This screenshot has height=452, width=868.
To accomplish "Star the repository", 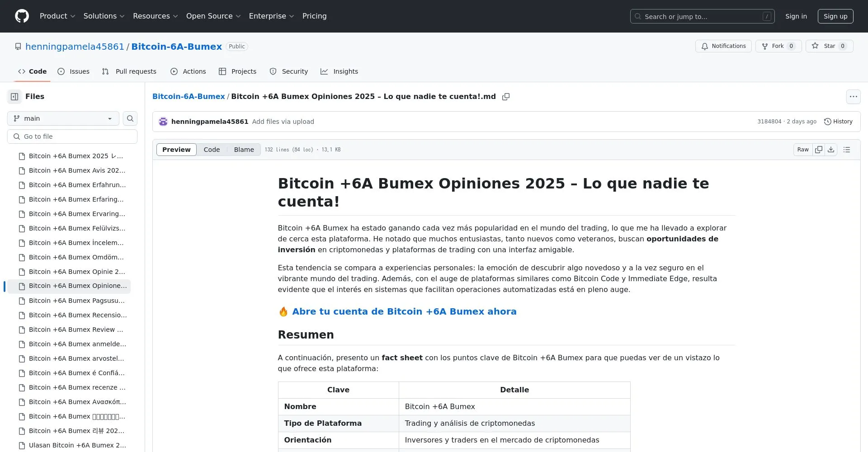I will point(829,46).
